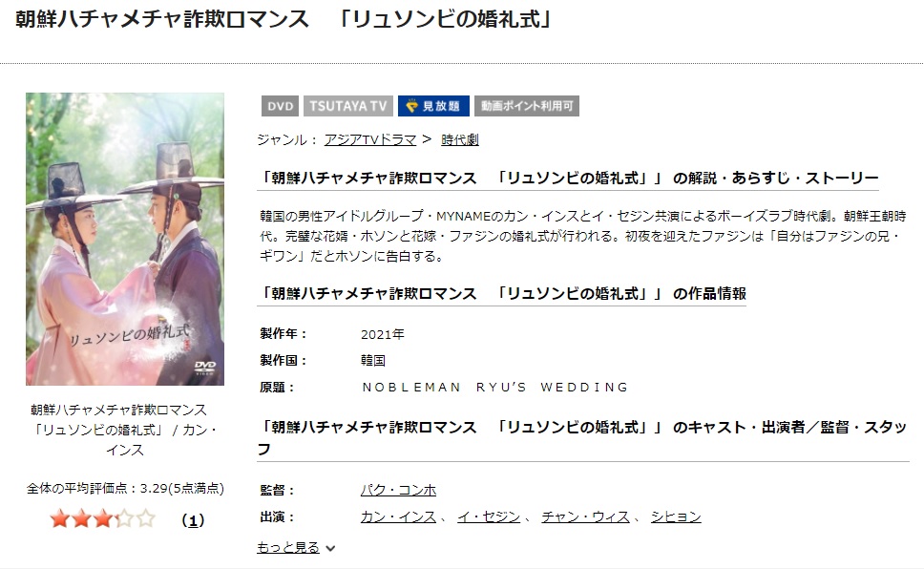Click the DVD badge
Image resolution: width=924 pixels, height=569 pixels.
[280, 106]
